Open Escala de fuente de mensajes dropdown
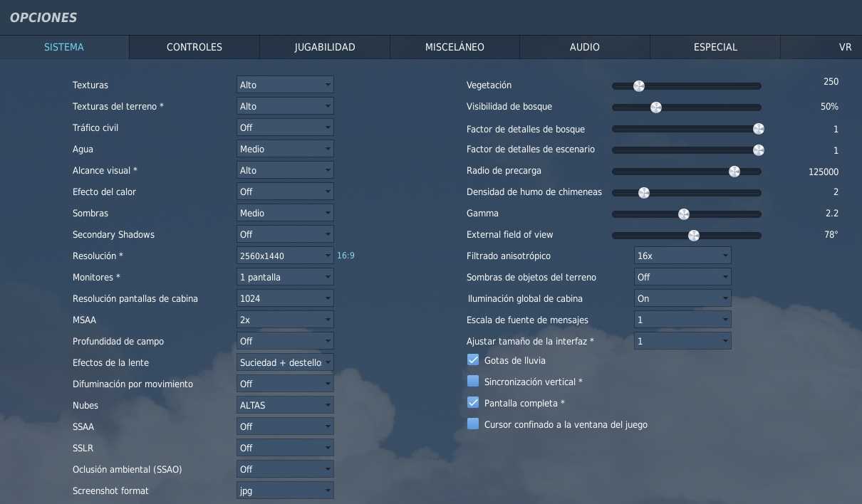 pos(682,320)
